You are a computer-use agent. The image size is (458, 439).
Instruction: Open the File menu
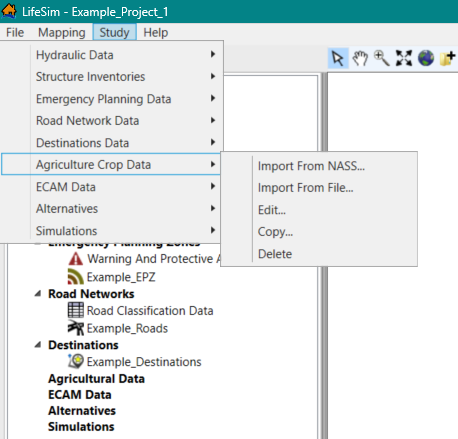15,32
